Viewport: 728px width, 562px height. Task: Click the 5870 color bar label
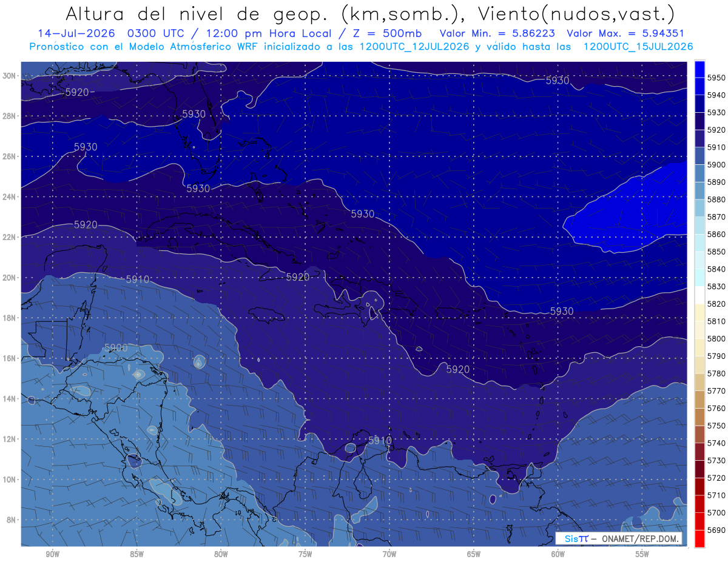point(716,217)
